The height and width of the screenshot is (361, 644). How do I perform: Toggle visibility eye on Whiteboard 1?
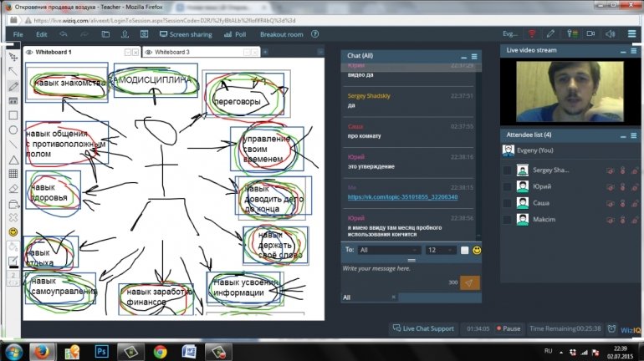[x=29, y=52]
